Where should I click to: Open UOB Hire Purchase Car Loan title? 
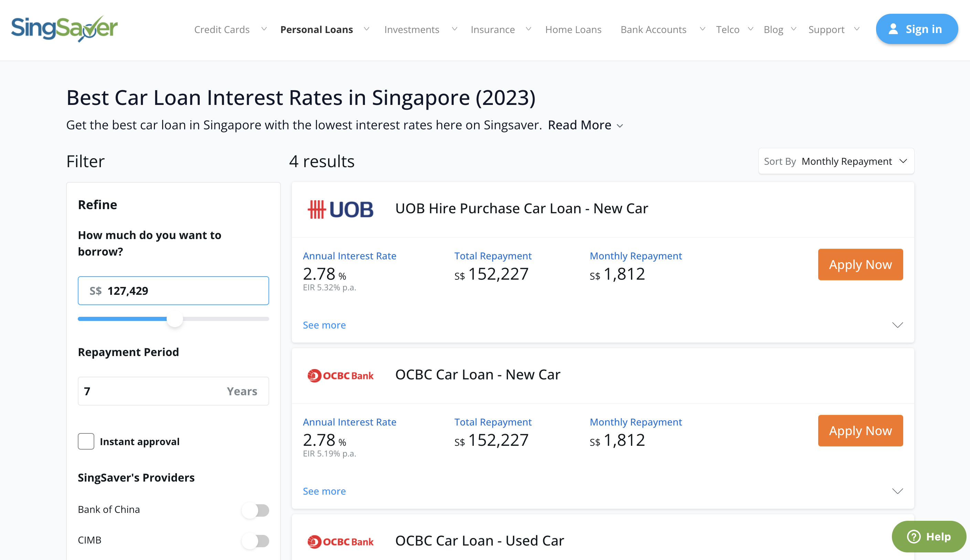point(521,208)
